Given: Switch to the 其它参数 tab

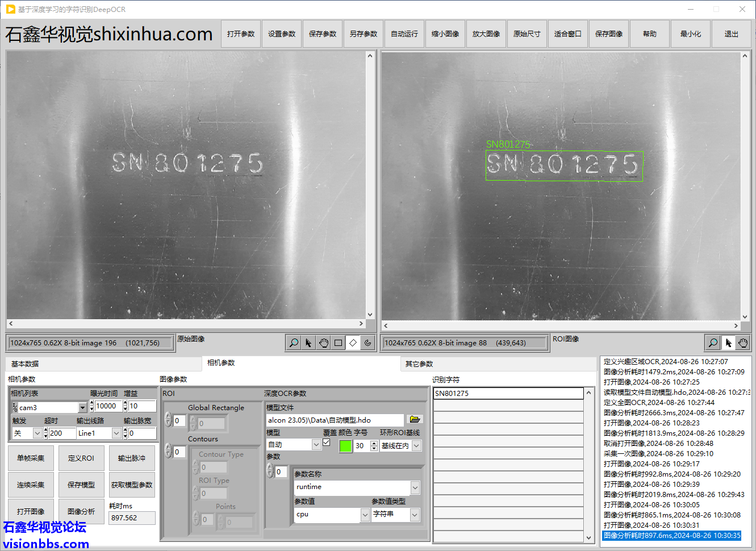Looking at the screenshot, I should click(419, 364).
